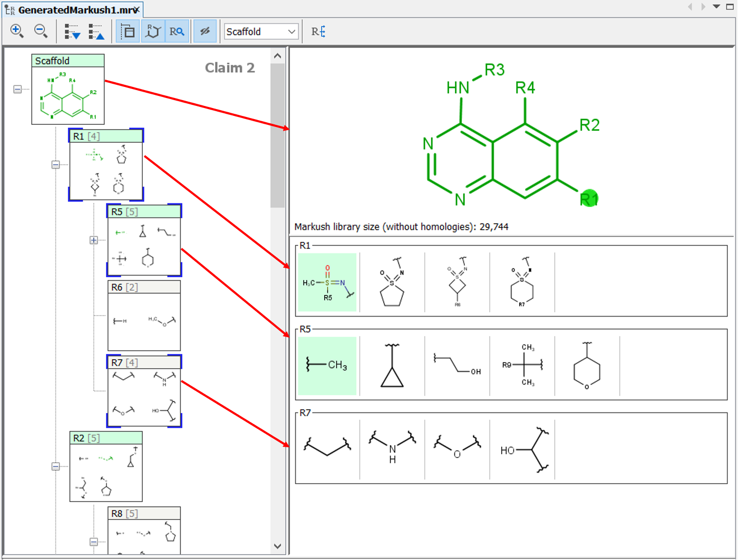Click the cyclopropyl fragment in R5 panel

click(x=392, y=366)
